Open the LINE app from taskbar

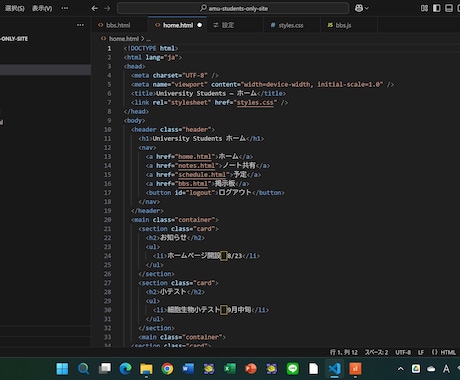pyautogui.click(x=293, y=369)
